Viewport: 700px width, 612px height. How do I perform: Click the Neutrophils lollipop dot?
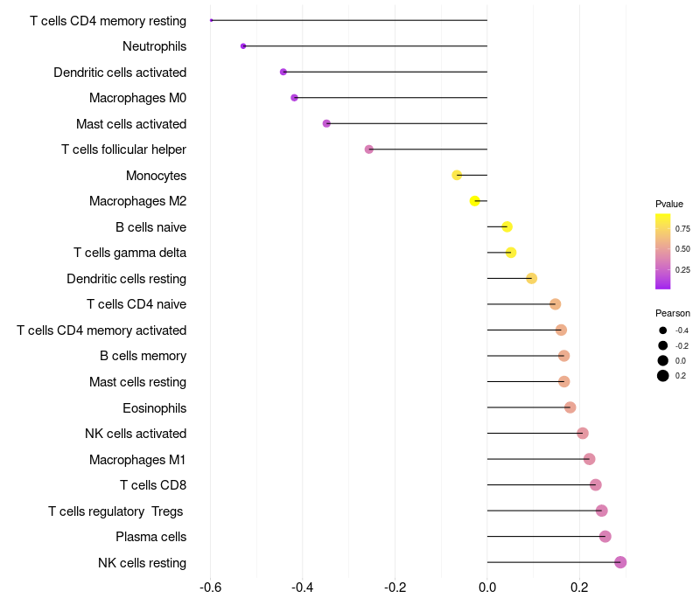tap(243, 45)
